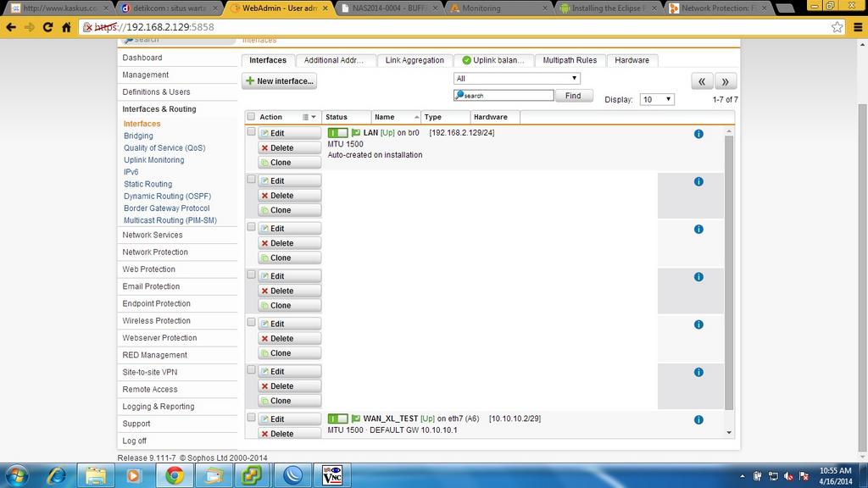Switch to Monitoring browser tab
This screenshot has height=488, width=868.
point(498,8)
